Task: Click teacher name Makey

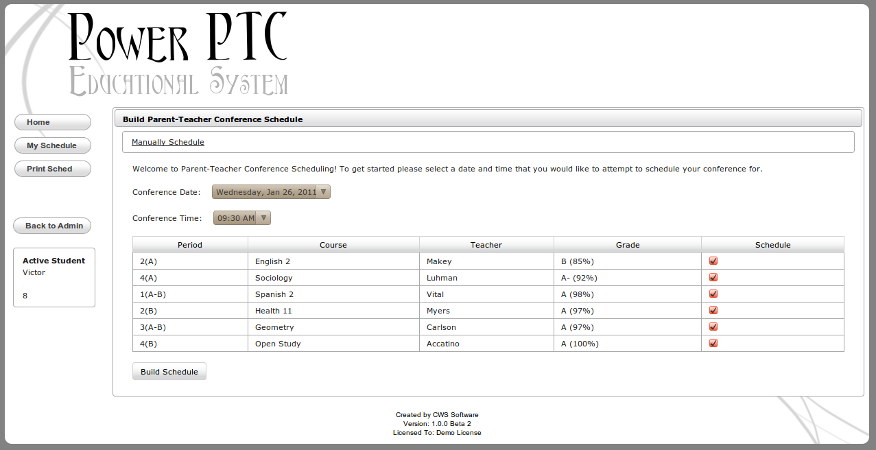Action: [x=439, y=261]
